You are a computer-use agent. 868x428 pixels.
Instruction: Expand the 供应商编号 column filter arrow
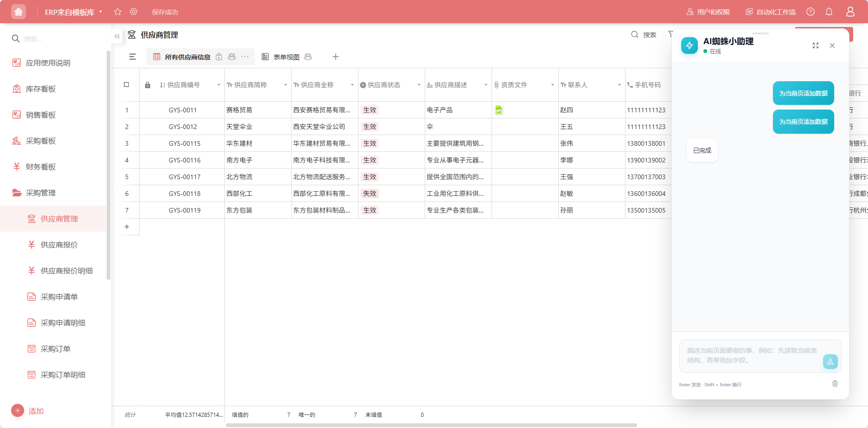click(x=218, y=84)
